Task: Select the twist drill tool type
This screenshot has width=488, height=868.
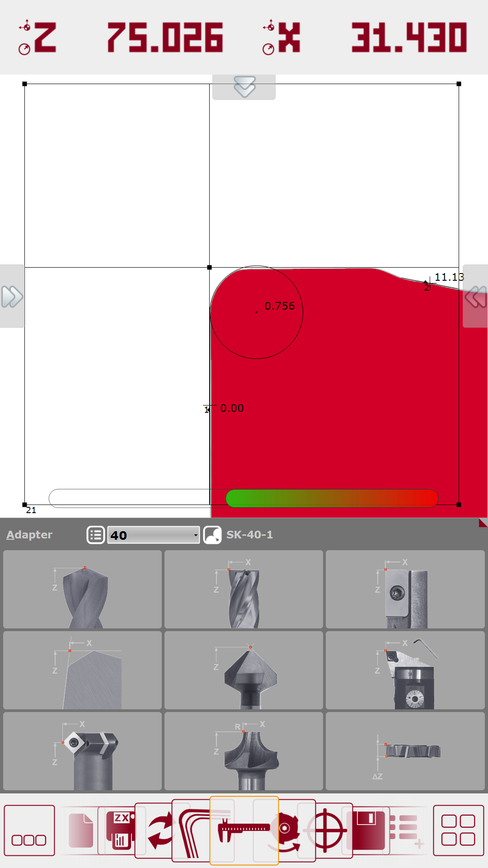Action: tap(82, 589)
